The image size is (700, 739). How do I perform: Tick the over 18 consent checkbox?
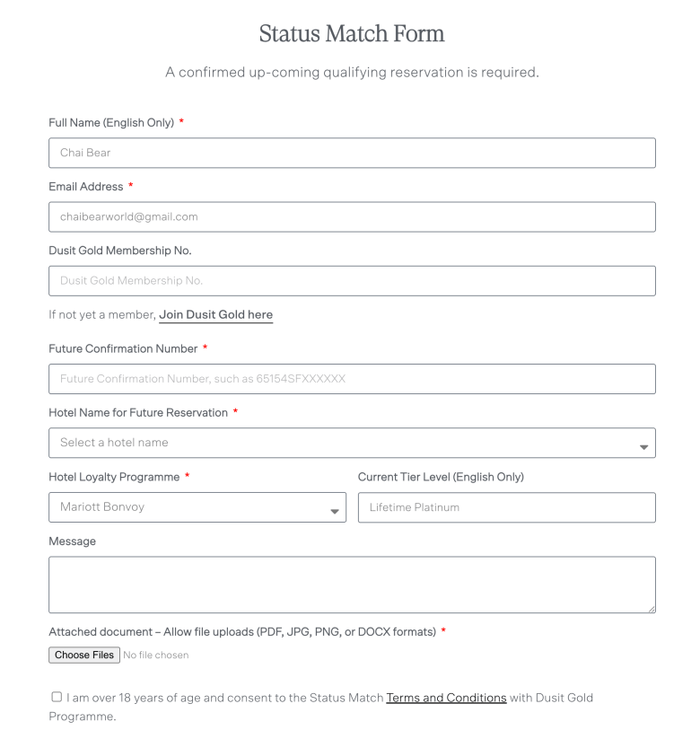pyautogui.click(x=57, y=697)
